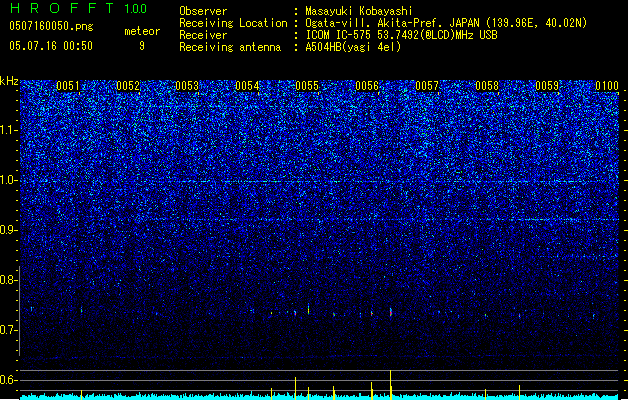
Task: Click the meteor count label
Action: coord(142,31)
